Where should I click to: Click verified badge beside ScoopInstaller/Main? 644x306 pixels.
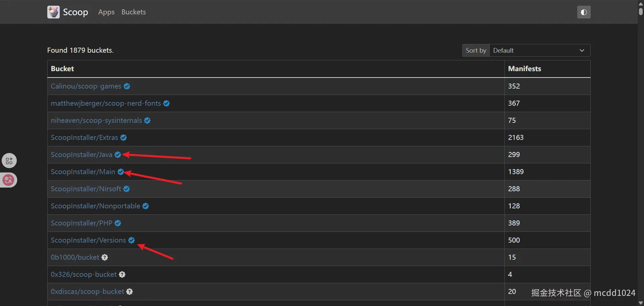[121, 172]
